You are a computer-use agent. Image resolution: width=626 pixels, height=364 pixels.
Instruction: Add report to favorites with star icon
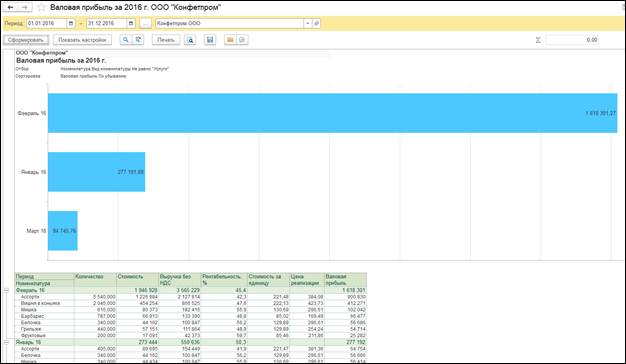41,7
